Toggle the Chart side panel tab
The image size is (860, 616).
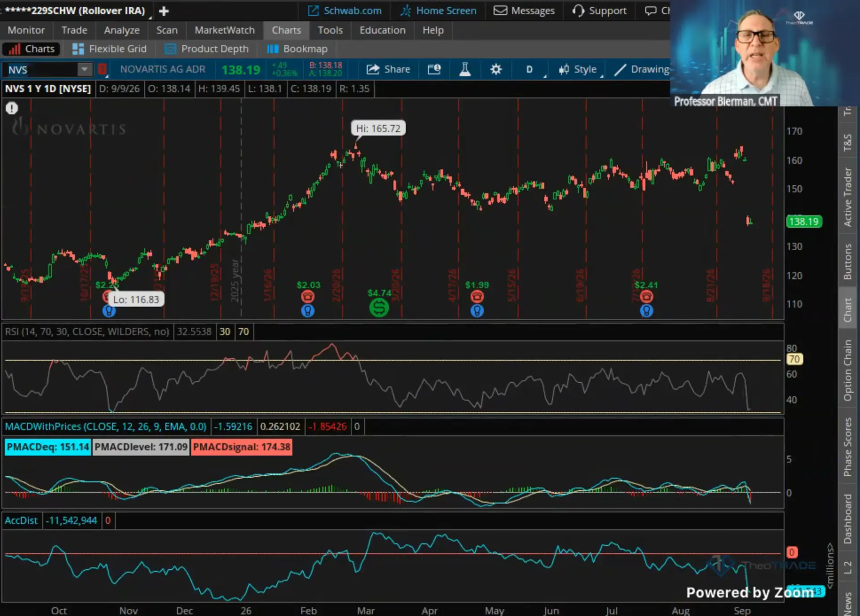[x=847, y=310]
